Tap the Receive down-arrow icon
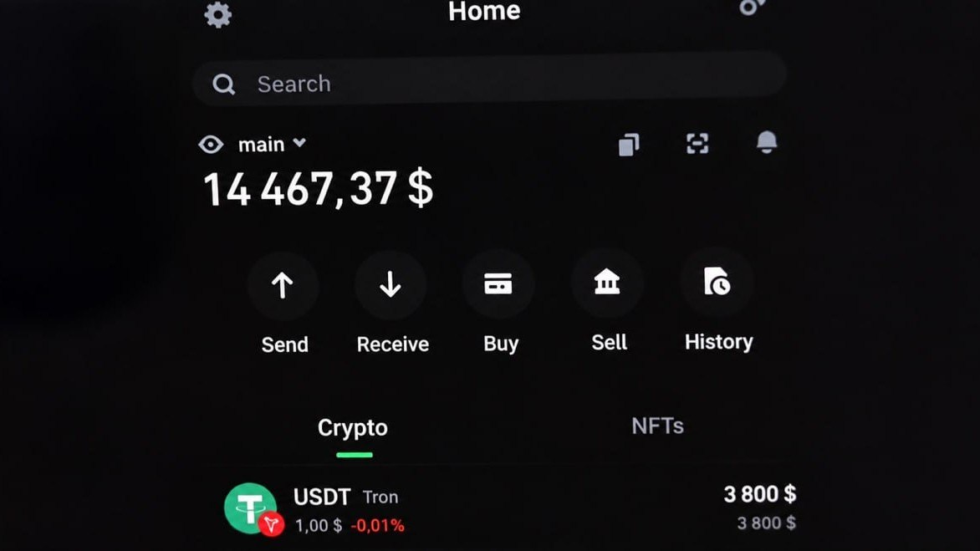Viewport: 980px width, 551px height. coord(390,284)
